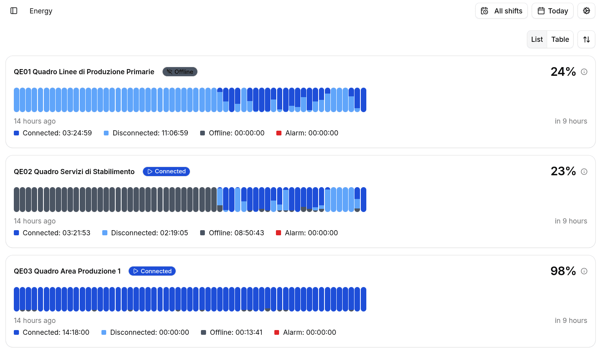Click info icon next to 23%

[x=584, y=172]
